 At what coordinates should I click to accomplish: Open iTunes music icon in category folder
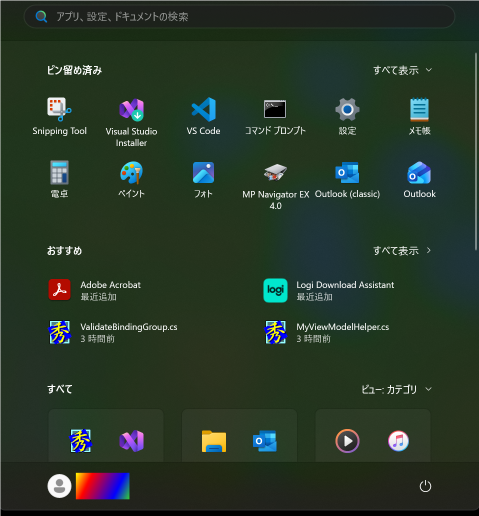click(398, 441)
